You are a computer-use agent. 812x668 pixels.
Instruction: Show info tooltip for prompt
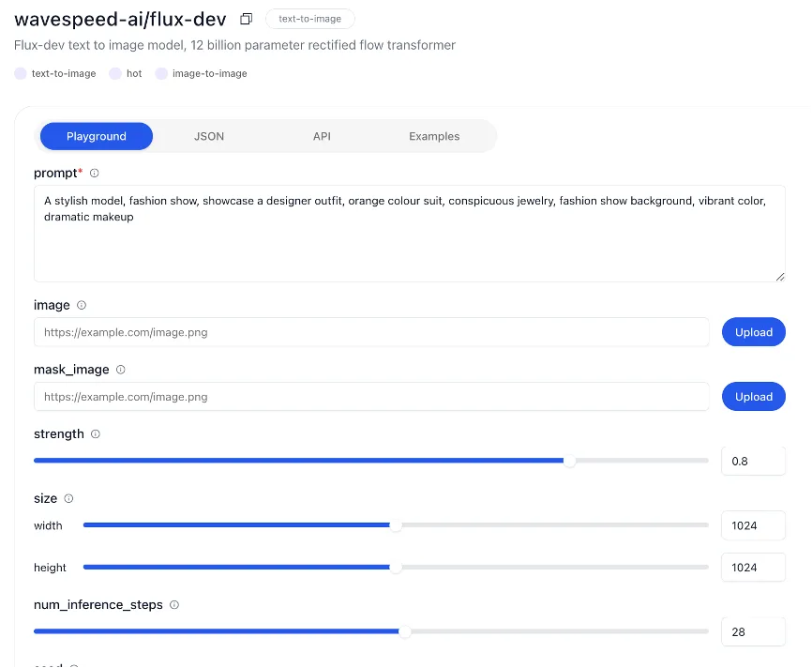[95, 173]
